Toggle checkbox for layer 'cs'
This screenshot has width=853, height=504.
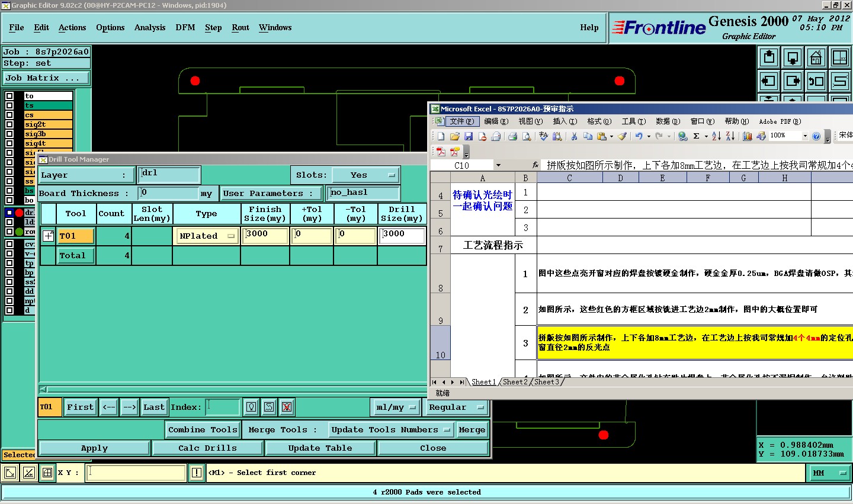click(10, 115)
